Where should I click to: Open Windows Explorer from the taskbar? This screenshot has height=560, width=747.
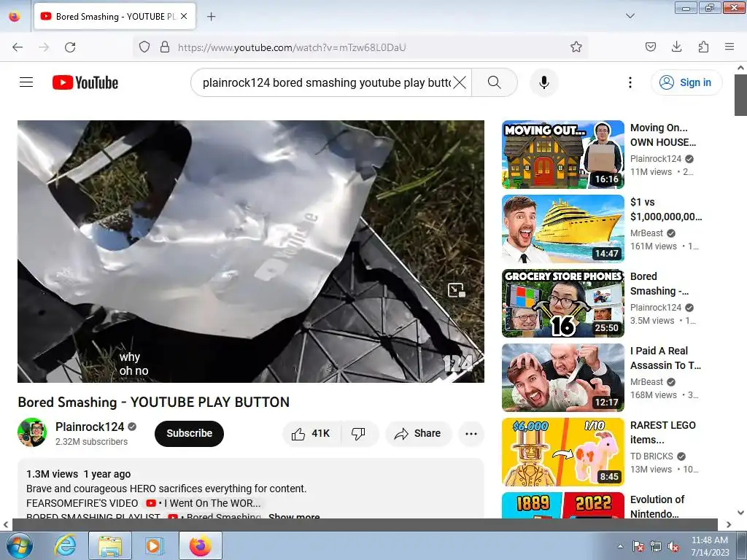pyautogui.click(x=110, y=545)
